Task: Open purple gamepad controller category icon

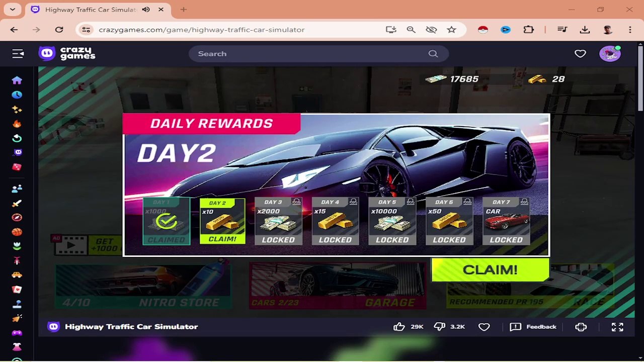Action: [x=17, y=333]
